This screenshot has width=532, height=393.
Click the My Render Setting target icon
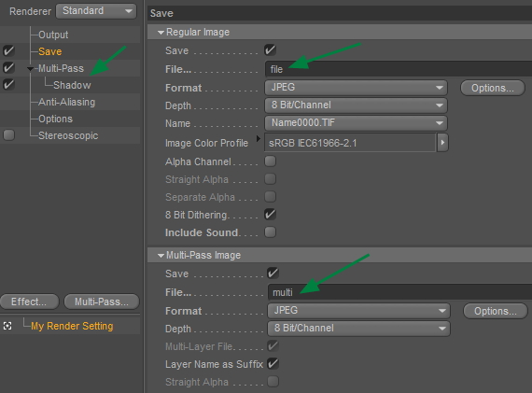(7, 326)
